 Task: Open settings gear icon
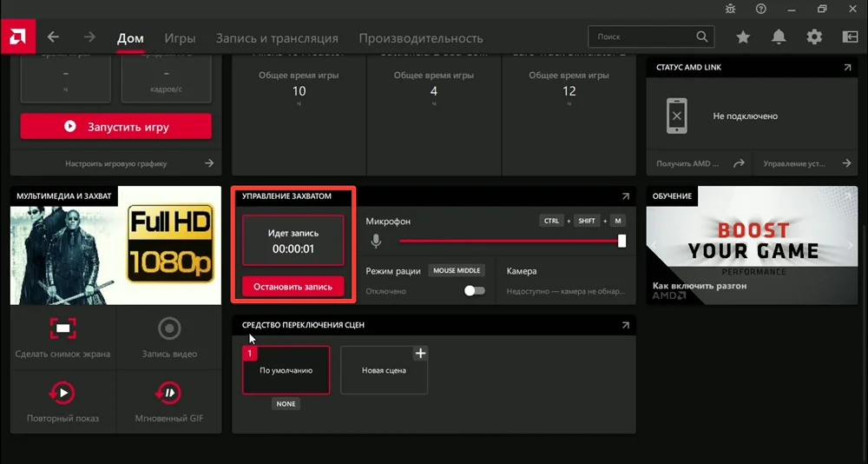[x=814, y=37]
